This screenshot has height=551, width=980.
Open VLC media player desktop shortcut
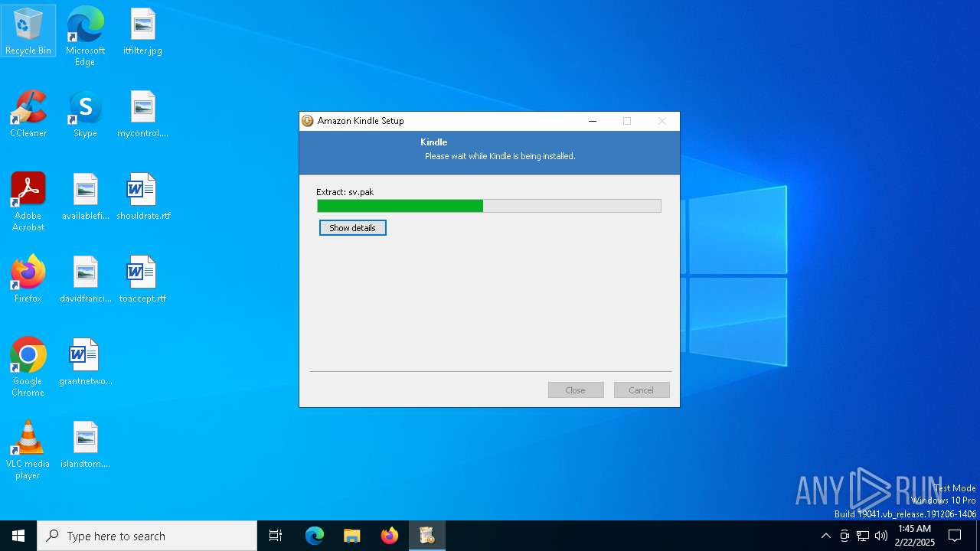click(x=28, y=450)
